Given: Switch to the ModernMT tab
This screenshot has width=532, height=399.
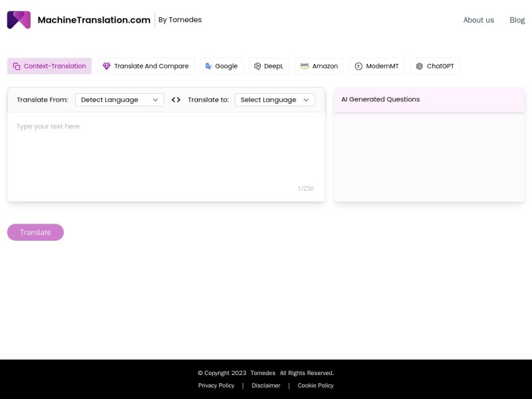Looking at the screenshot, I should (376, 66).
